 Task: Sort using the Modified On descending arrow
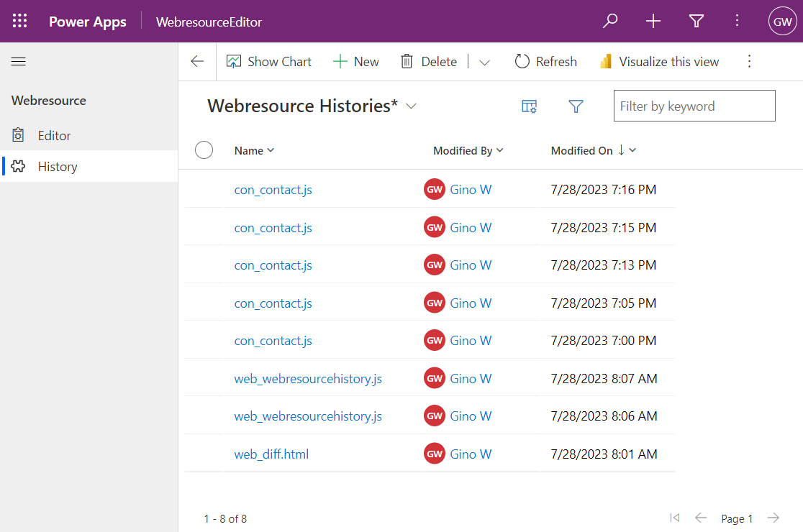click(621, 150)
